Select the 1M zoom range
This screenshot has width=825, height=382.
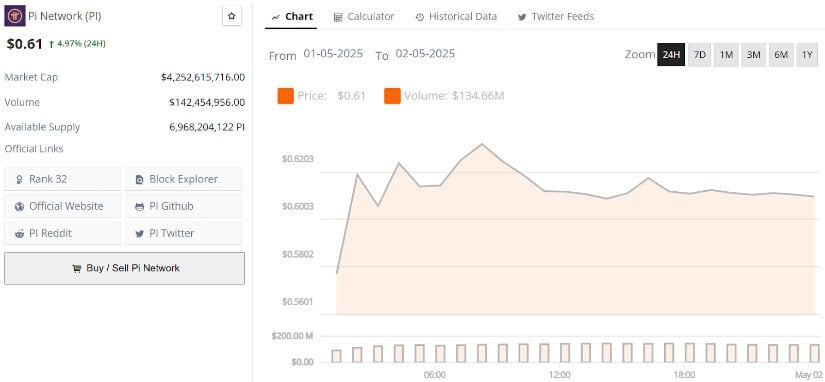point(727,55)
